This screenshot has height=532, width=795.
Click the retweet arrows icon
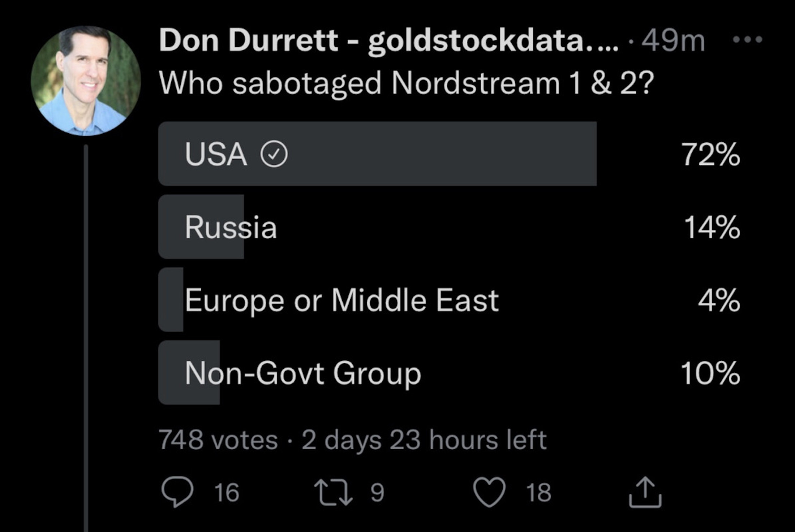coord(333,492)
